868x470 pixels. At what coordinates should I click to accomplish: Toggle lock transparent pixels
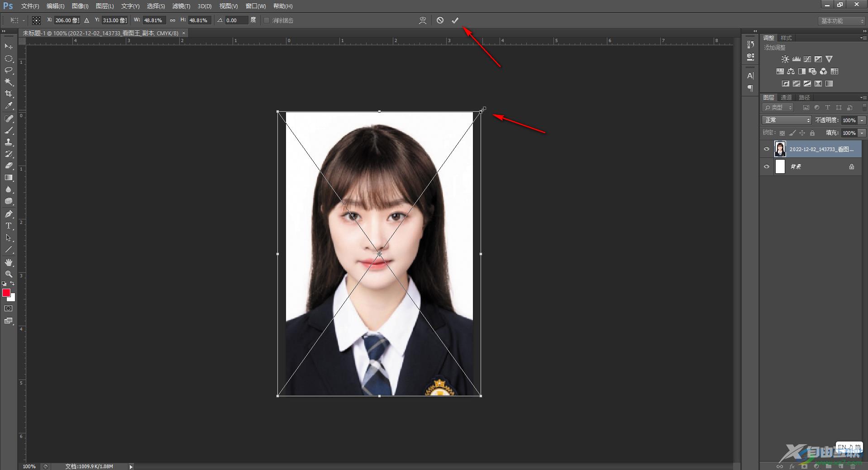coord(782,133)
